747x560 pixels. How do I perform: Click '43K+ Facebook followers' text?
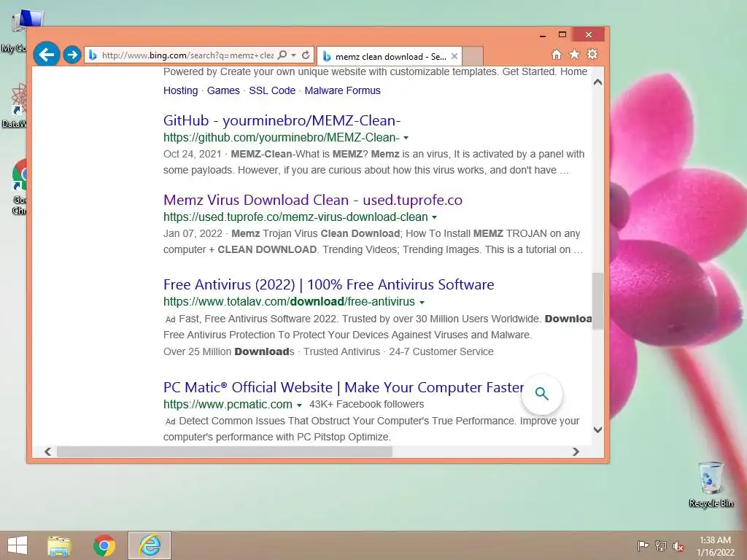click(366, 404)
